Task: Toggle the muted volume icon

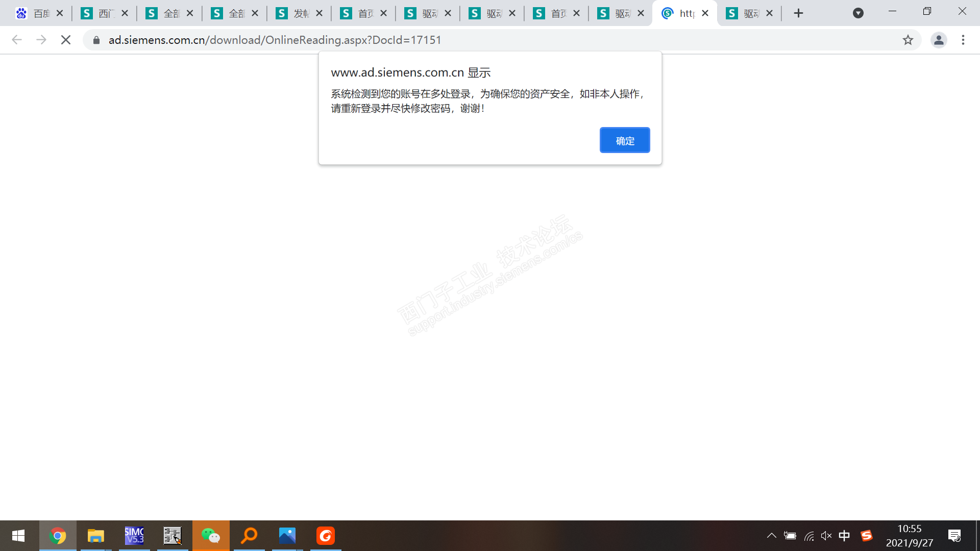Action: (826, 536)
